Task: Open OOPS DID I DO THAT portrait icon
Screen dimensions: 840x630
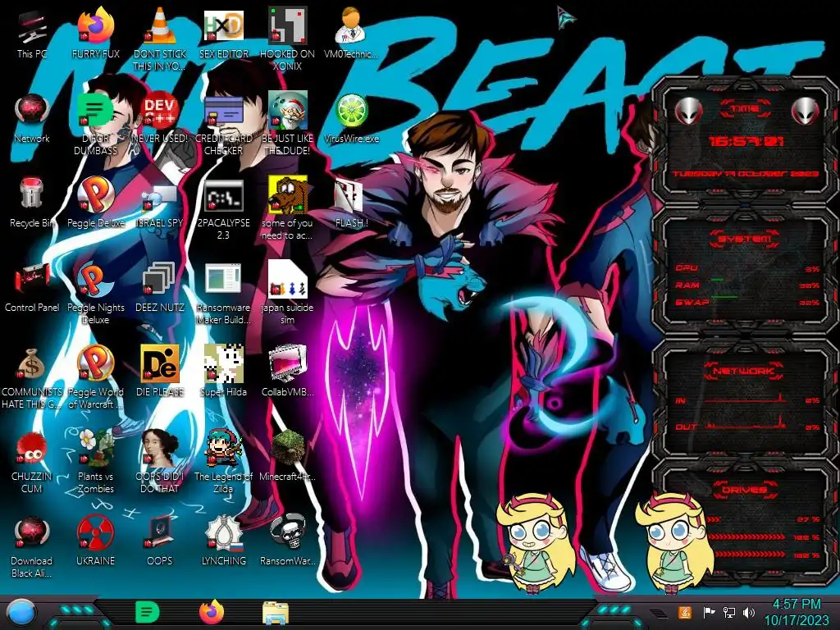Action: (160, 461)
